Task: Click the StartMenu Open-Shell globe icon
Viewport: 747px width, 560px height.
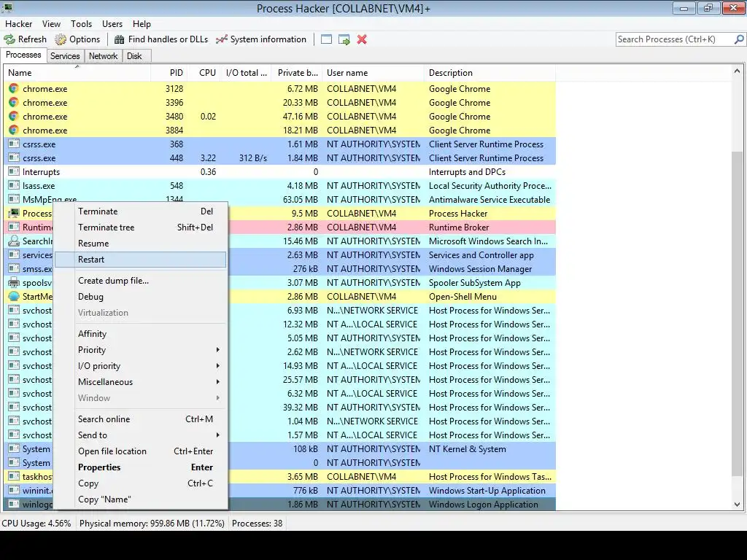Action: [14, 296]
